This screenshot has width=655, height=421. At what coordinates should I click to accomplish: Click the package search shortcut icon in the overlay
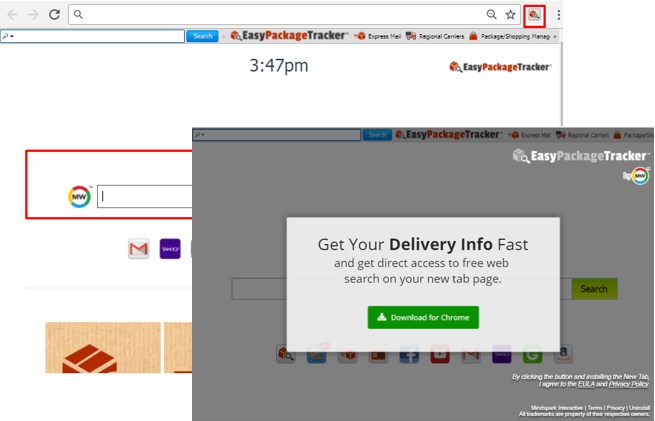click(286, 354)
